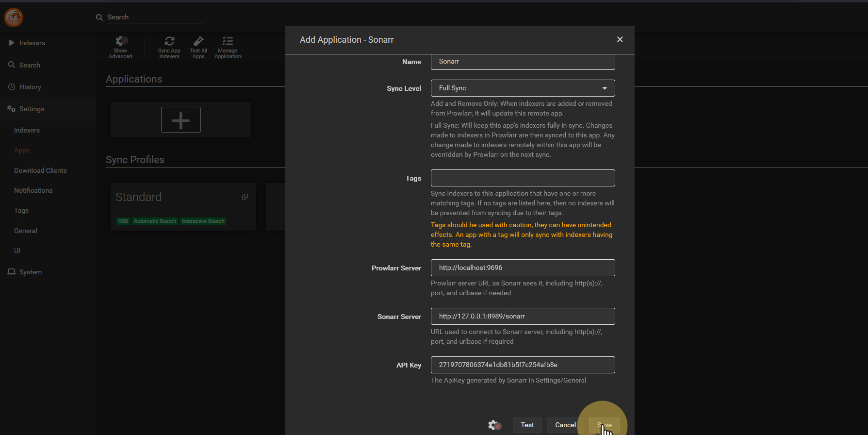Click the Sonarr Server URL field
The width and height of the screenshot is (868, 435).
tap(523, 316)
